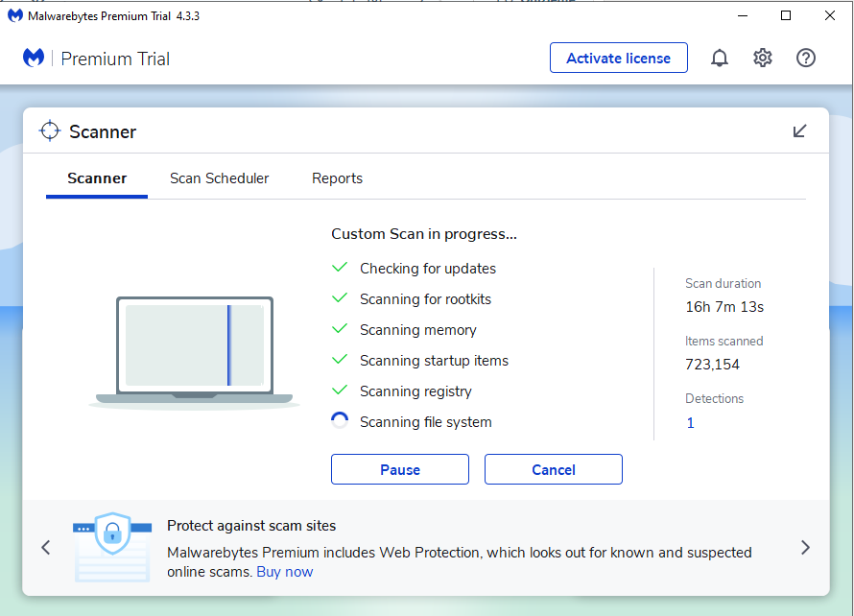This screenshot has height=616, width=854.
Task: Click the Activate license button
Action: [x=619, y=58]
